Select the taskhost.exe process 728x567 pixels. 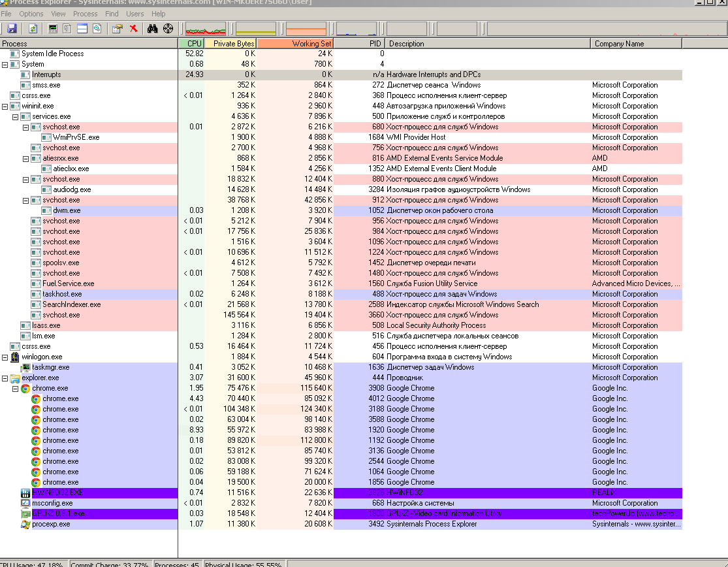[x=62, y=294]
